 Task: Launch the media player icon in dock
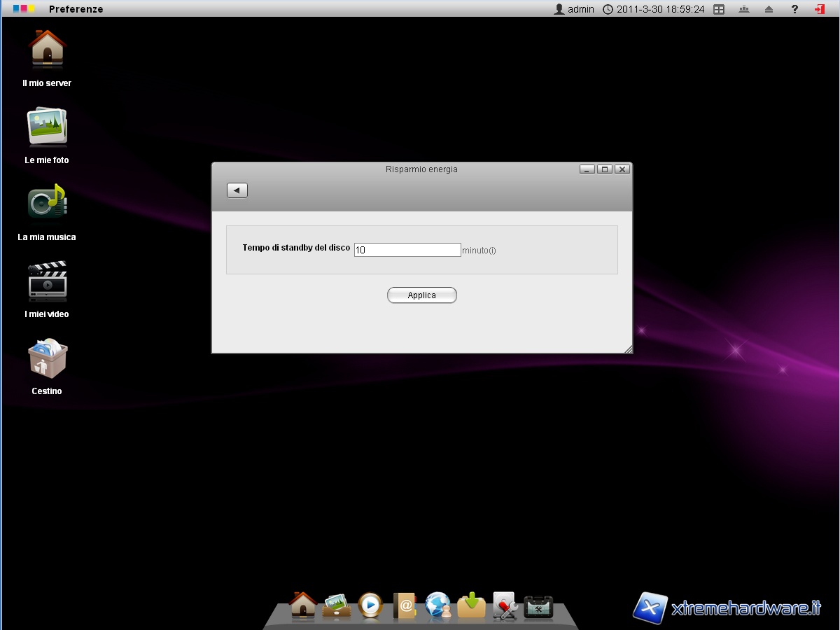point(370,605)
